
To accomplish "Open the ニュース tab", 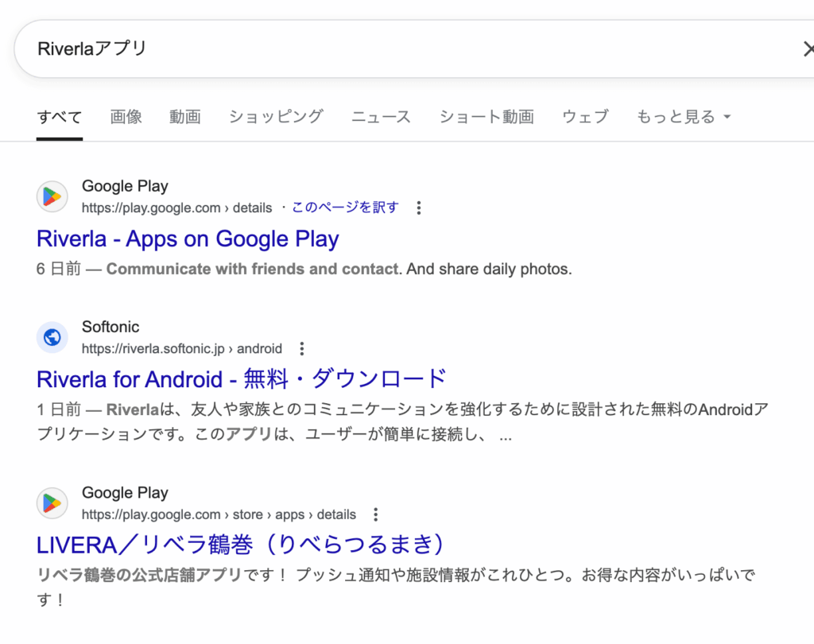I will coord(381,117).
